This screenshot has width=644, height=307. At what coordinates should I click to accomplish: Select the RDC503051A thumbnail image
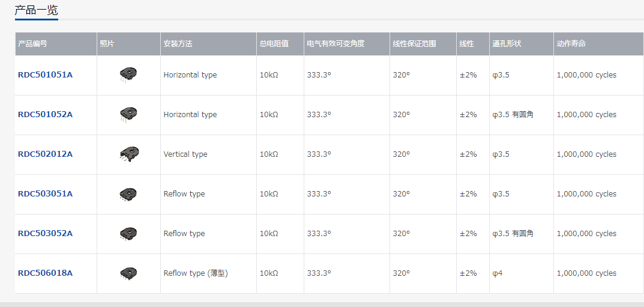click(128, 193)
